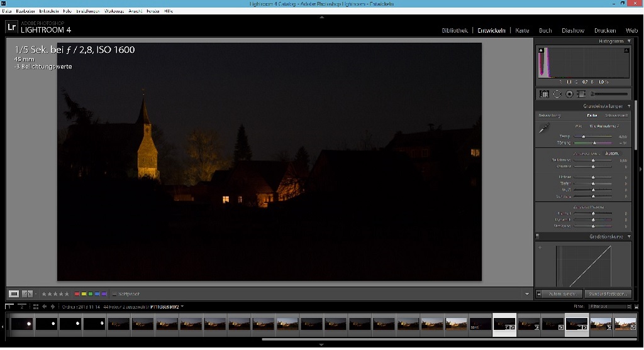Choose the red eye correction tool
The image size is (644, 350).
pyautogui.click(x=569, y=94)
